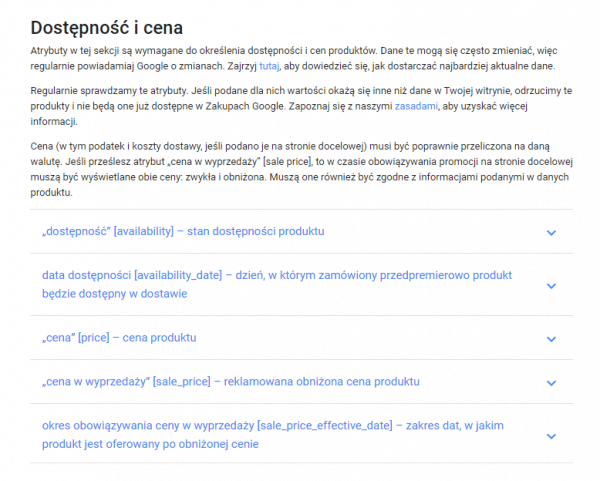
Task: Open okres obowiązywania ceny w wyprzedaży title
Action: [x=273, y=435]
